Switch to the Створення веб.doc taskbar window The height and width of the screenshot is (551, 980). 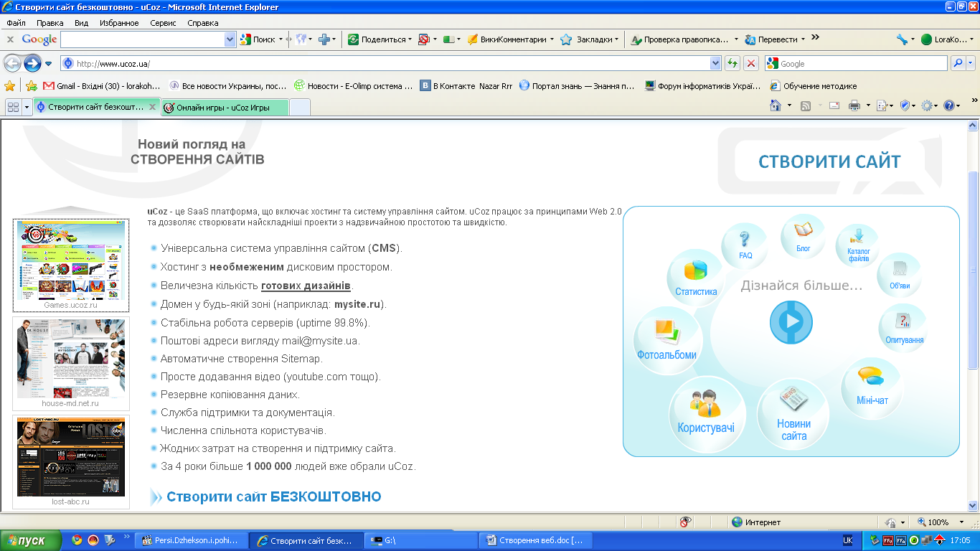[536, 540]
